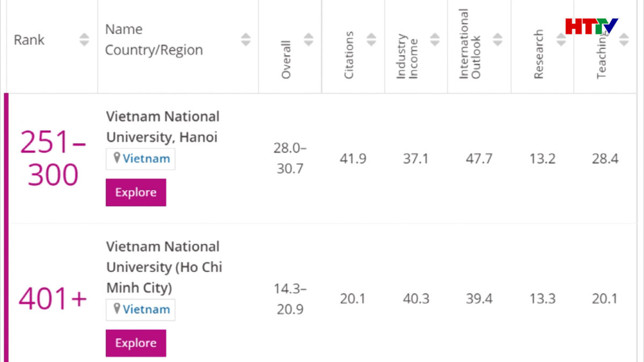Screen dimensions: 644x362
Task: Click the International Outlook sort arrows
Action: [498, 40]
